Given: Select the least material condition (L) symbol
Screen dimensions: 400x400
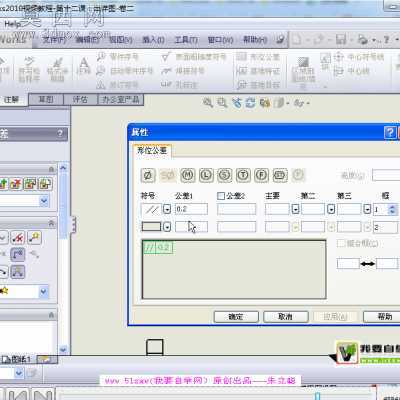Looking at the screenshot, I should [x=206, y=175].
